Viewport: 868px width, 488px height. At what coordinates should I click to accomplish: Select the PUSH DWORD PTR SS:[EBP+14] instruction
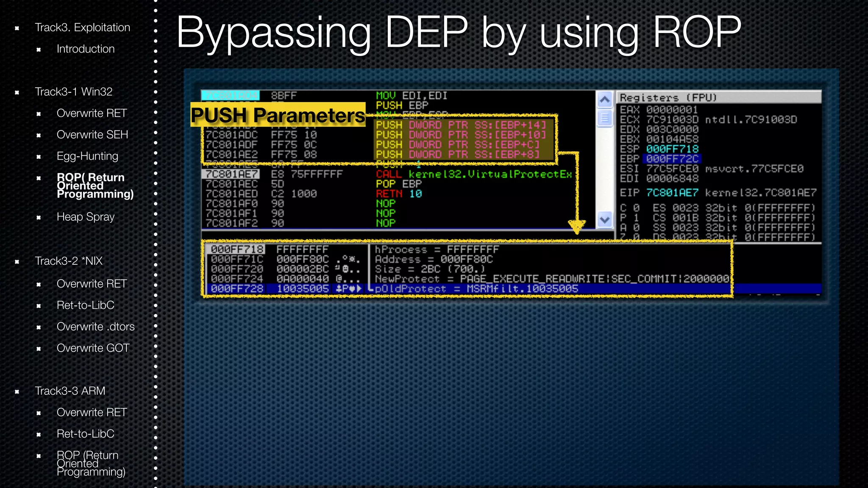[461, 125]
